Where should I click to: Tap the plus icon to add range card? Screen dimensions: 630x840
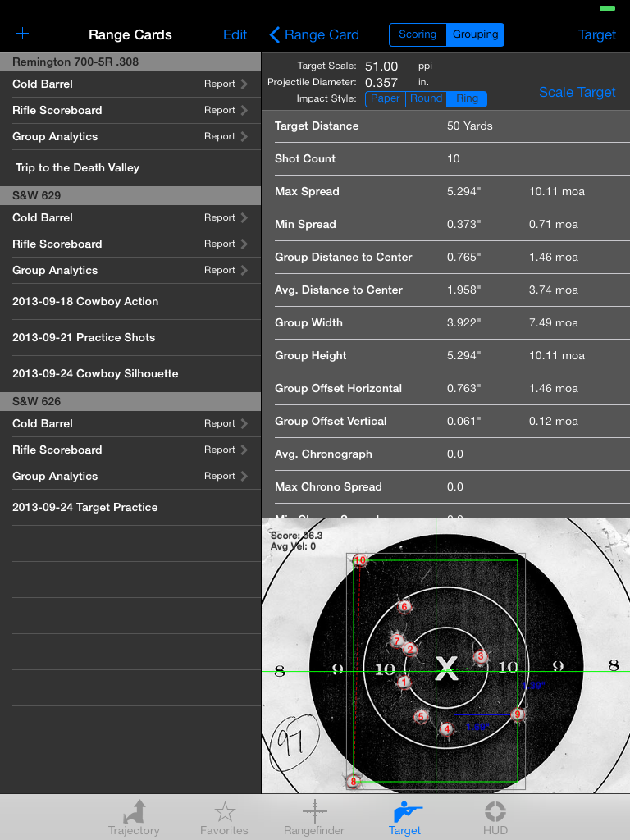click(x=23, y=34)
